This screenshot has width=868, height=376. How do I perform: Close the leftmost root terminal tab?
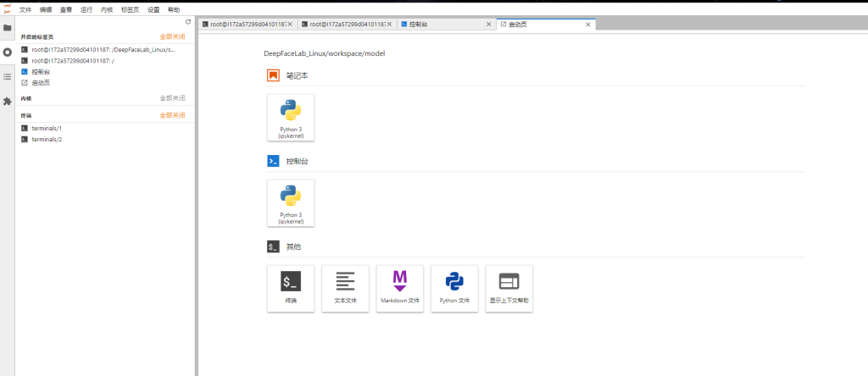point(290,25)
